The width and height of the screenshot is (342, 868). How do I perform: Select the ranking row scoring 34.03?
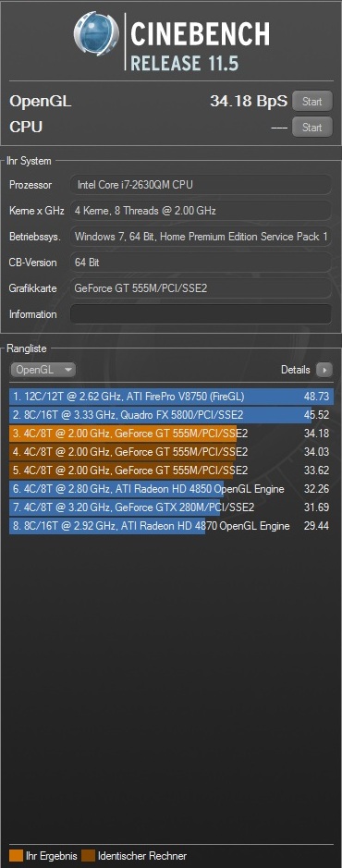tap(171, 452)
